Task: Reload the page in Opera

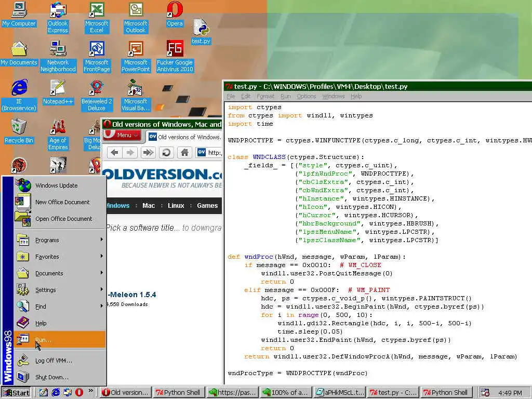Action: tap(166, 152)
